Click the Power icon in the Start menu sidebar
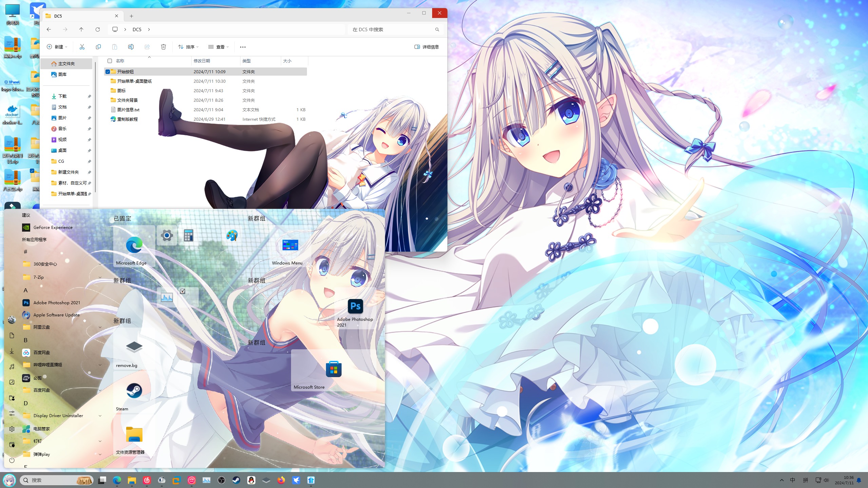The image size is (868, 488). click(x=12, y=460)
